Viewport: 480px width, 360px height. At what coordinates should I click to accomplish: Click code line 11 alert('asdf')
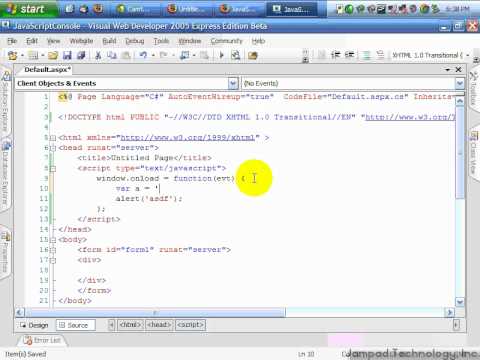coord(149,199)
